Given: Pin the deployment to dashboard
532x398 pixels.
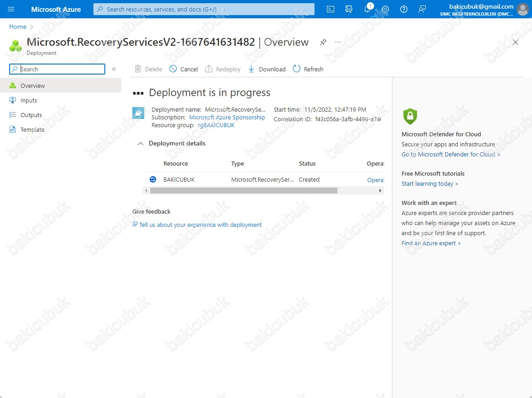Looking at the screenshot, I should (323, 42).
